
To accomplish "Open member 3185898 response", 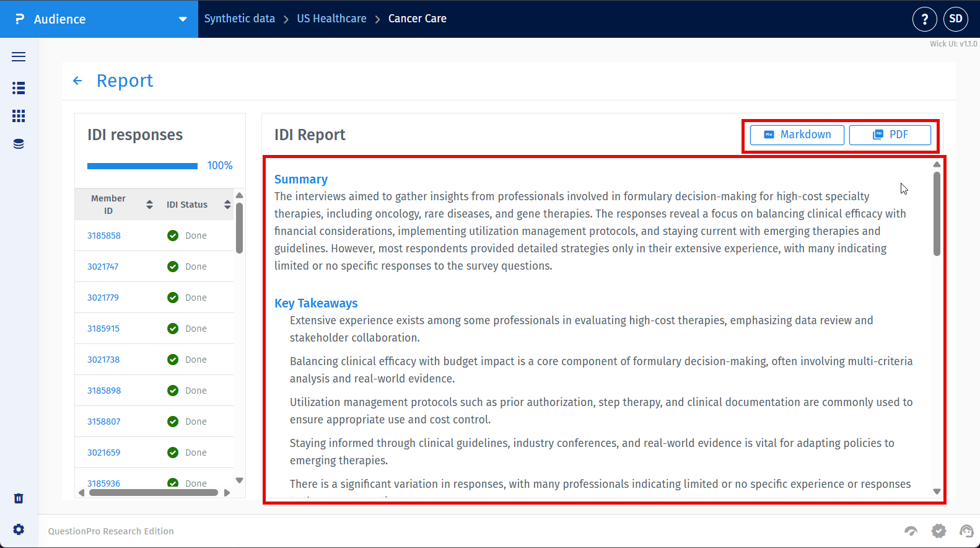I will click(x=104, y=391).
